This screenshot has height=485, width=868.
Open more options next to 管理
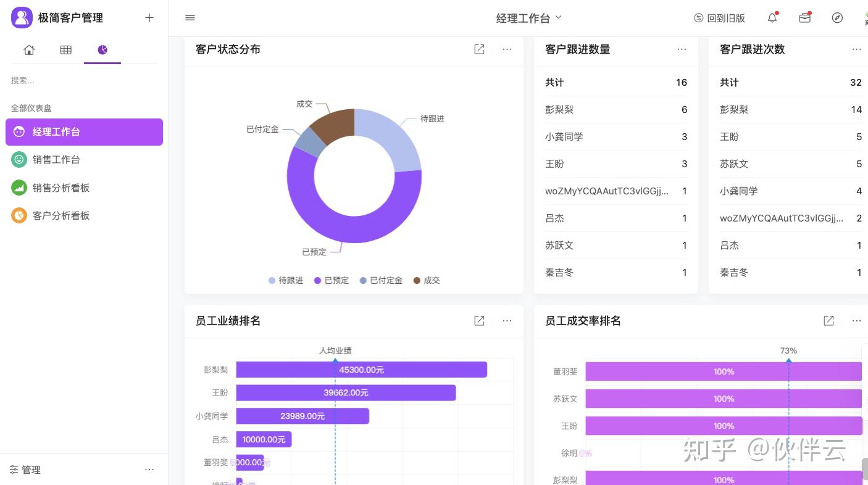[149, 470]
